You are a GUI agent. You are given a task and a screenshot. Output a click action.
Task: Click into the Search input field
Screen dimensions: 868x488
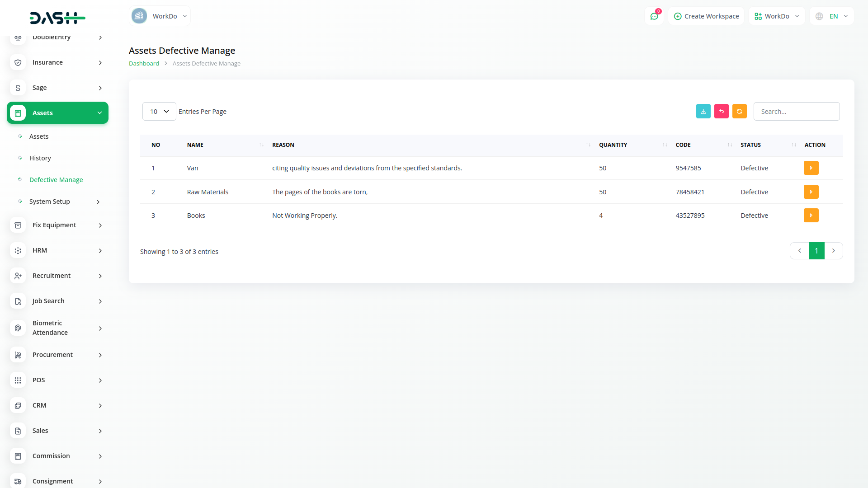click(796, 112)
